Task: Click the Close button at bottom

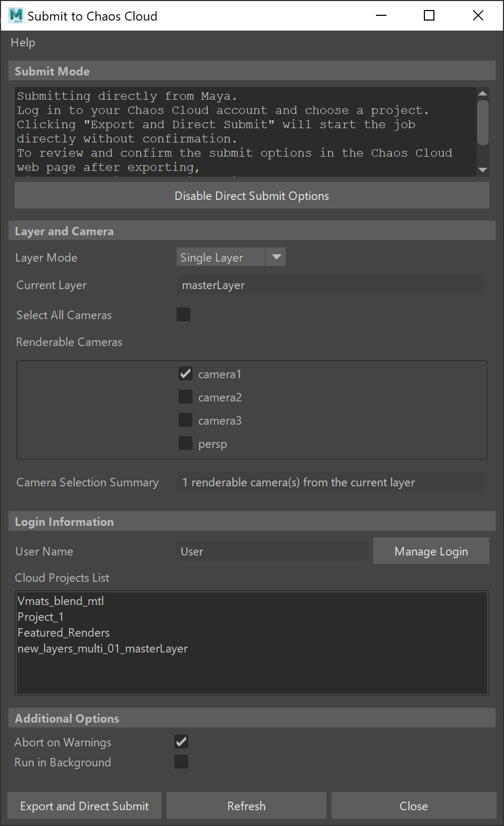Action: pyautogui.click(x=414, y=806)
